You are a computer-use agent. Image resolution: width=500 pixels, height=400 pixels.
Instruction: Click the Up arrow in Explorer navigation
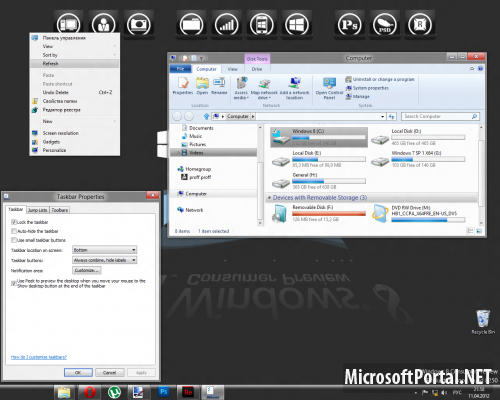206,116
